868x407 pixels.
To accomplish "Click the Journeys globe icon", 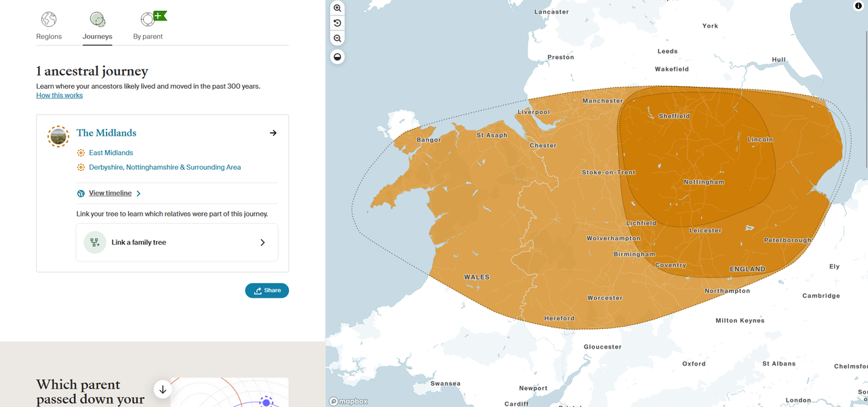I will coord(98,19).
